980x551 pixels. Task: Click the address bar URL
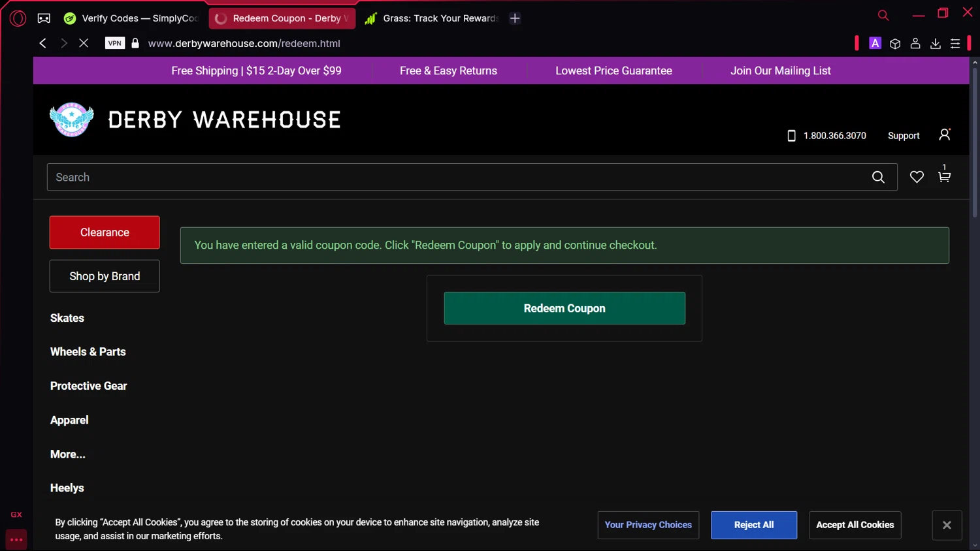click(244, 44)
